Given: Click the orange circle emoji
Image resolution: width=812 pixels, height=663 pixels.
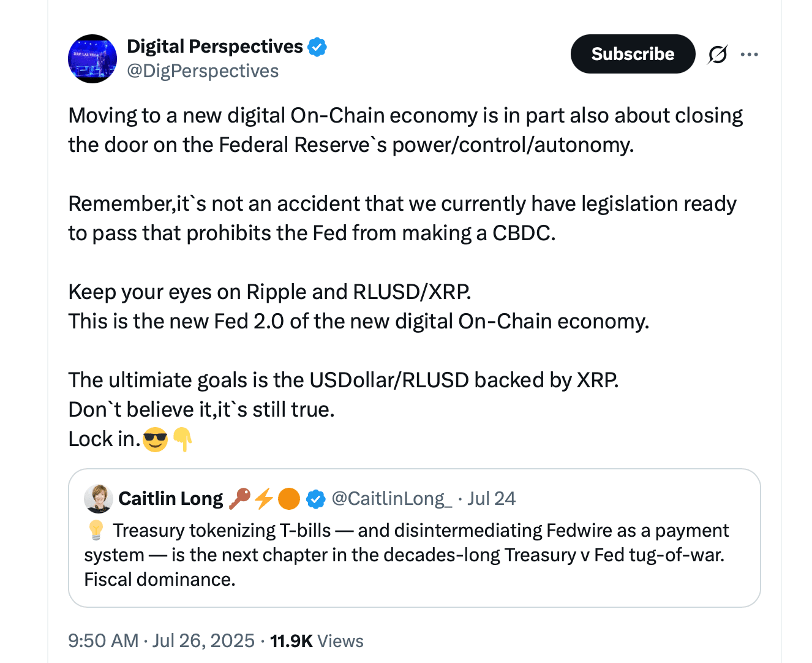Looking at the screenshot, I should 289,499.
